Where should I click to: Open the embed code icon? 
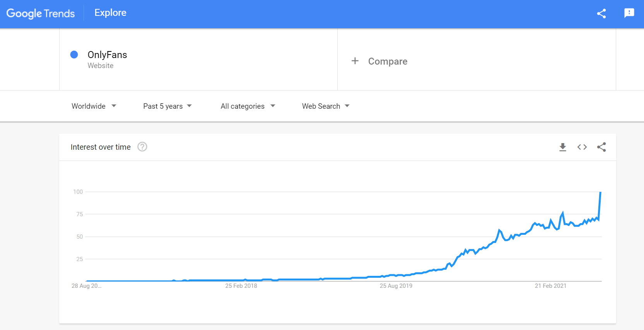pyautogui.click(x=582, y=147)
